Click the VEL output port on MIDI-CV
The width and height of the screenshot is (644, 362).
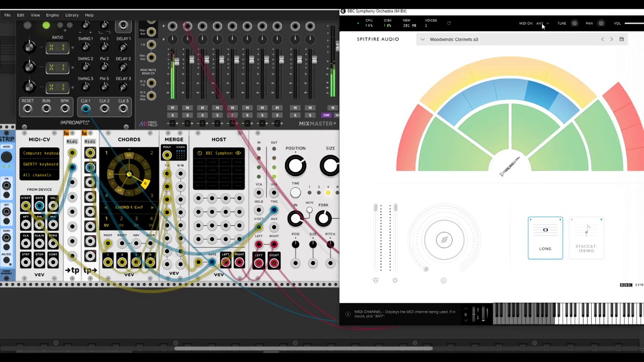(x=53, y=206)
